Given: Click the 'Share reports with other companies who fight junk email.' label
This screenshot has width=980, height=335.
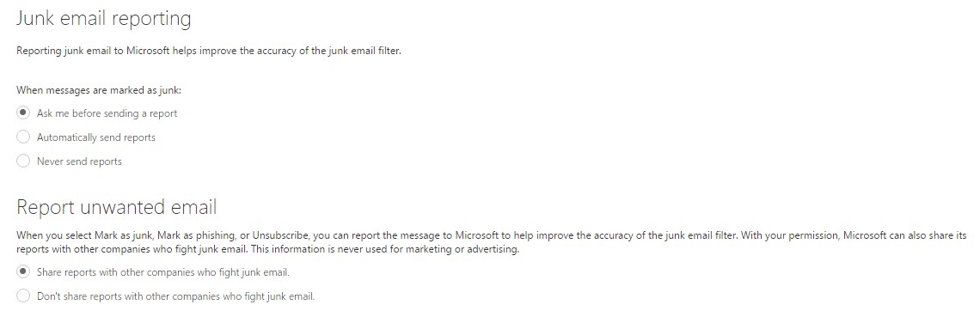Looking at the screenshot, I should (163, 272).
